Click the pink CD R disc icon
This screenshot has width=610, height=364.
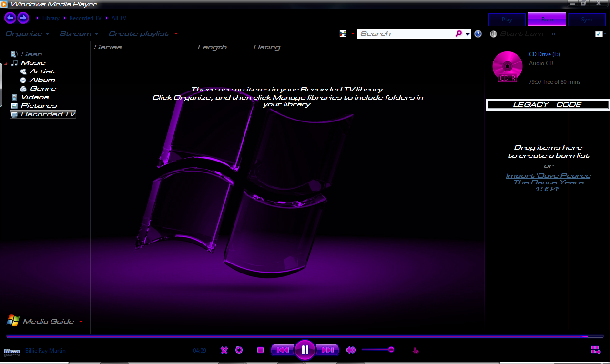(x=508, y=66)
